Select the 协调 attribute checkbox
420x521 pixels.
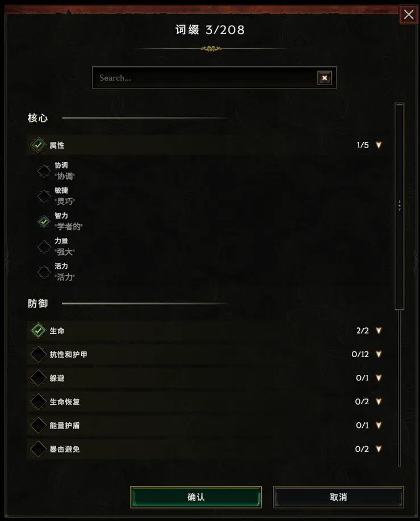44,171
